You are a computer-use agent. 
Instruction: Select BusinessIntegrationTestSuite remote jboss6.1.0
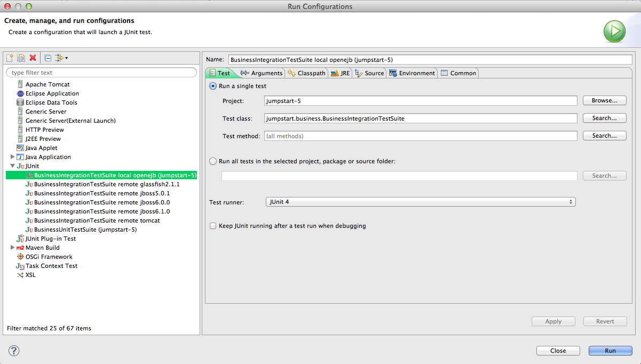pos(102,211)
